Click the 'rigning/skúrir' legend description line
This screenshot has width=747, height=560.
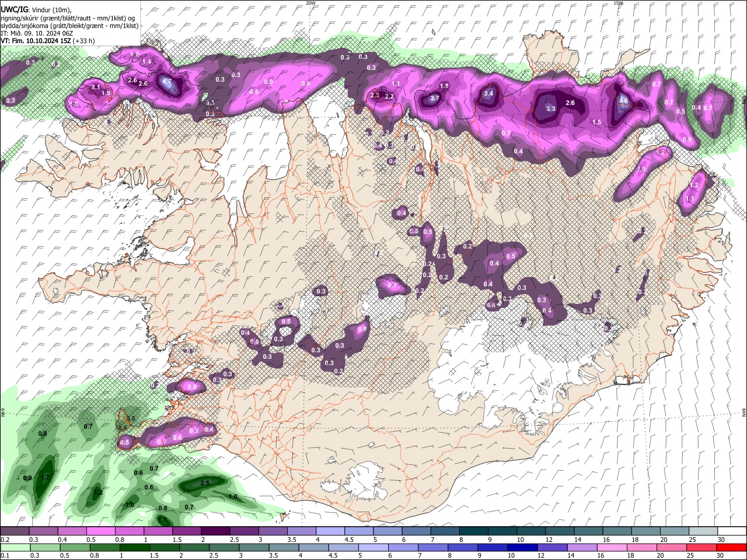point(67,18)
